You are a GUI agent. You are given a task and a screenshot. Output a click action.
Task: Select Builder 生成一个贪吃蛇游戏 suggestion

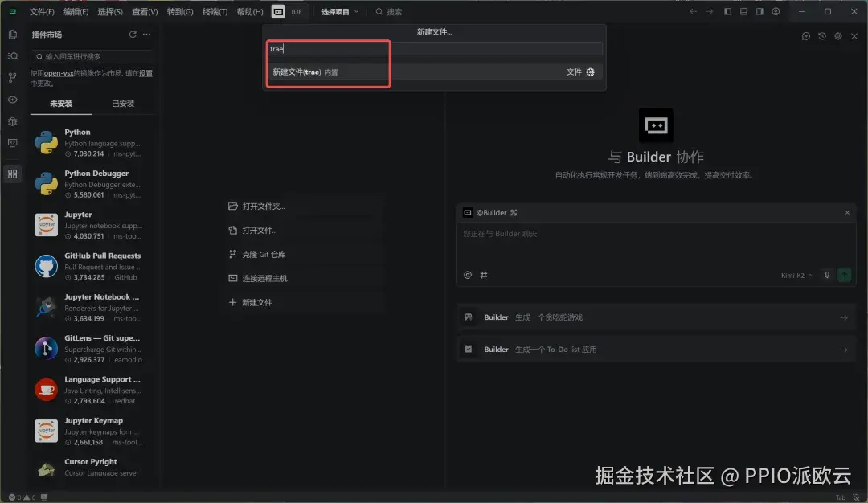(656, 317)
